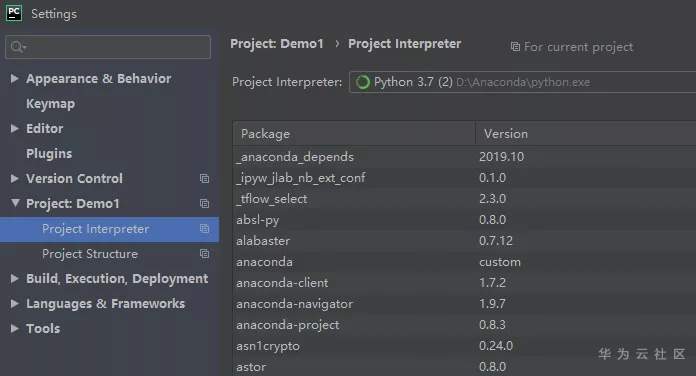This screenshot has height=376, width=696.
Task: Click version 2019.10 cell
Action: tap(502, 157)
